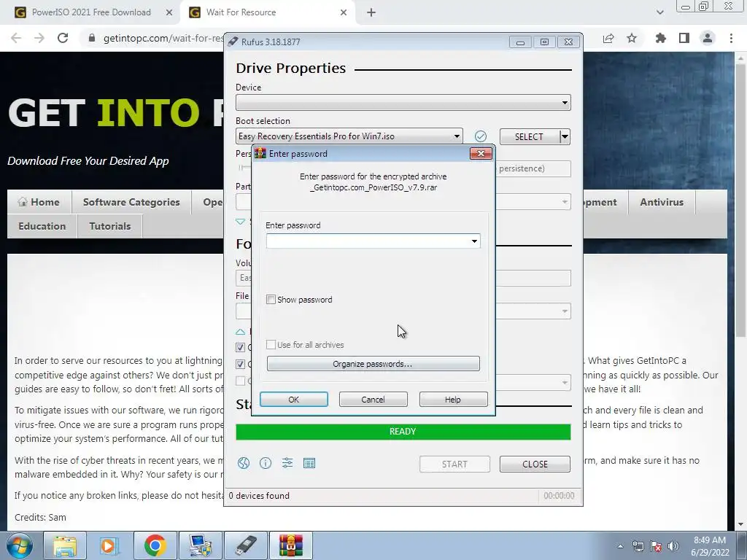This screenshot has height=560, width=747.
Task: Open Rufus language globe icon
Action: pos(244,463)
